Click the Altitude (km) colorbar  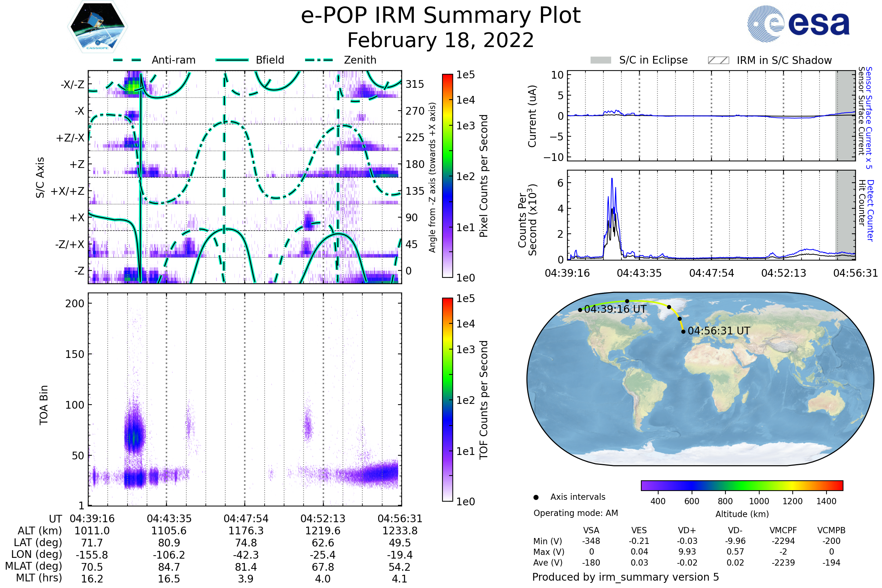[x=742, y=485]
